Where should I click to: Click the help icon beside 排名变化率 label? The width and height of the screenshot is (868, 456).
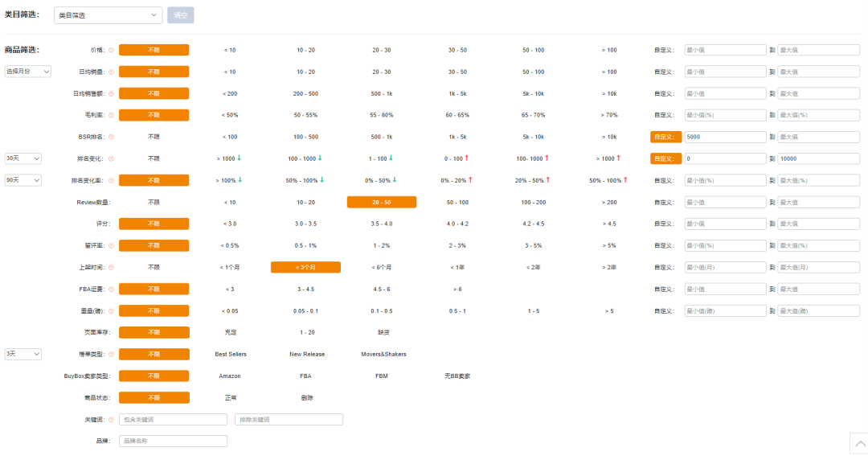click(111, 181)
